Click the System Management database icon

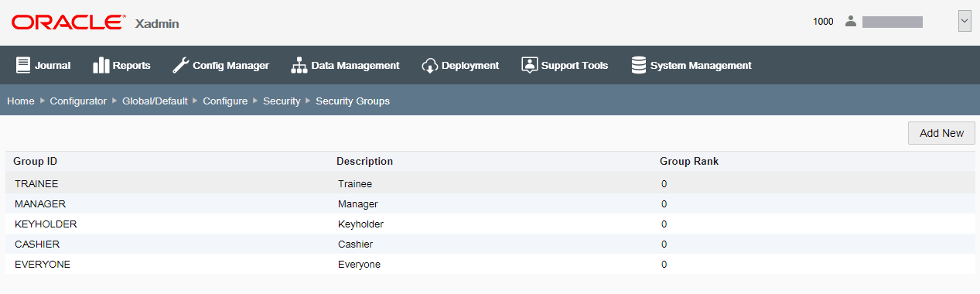pos(639,65)
